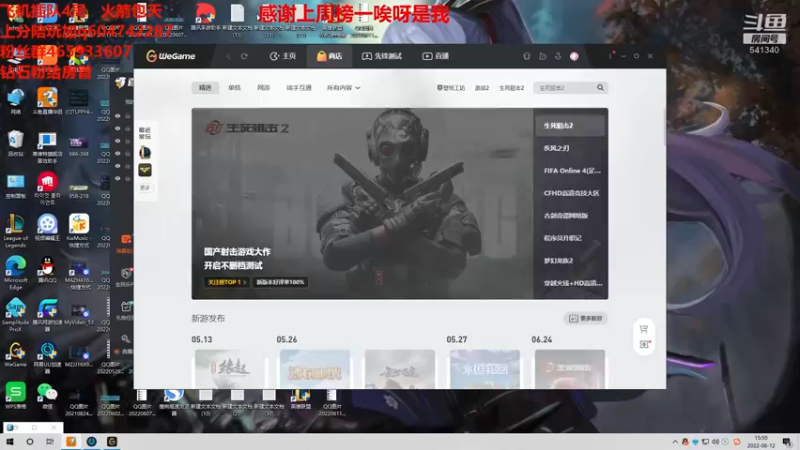Select the 端手互通 category
Image resolution: width=800 pixels, height=450 pixels.
(299, 88)
